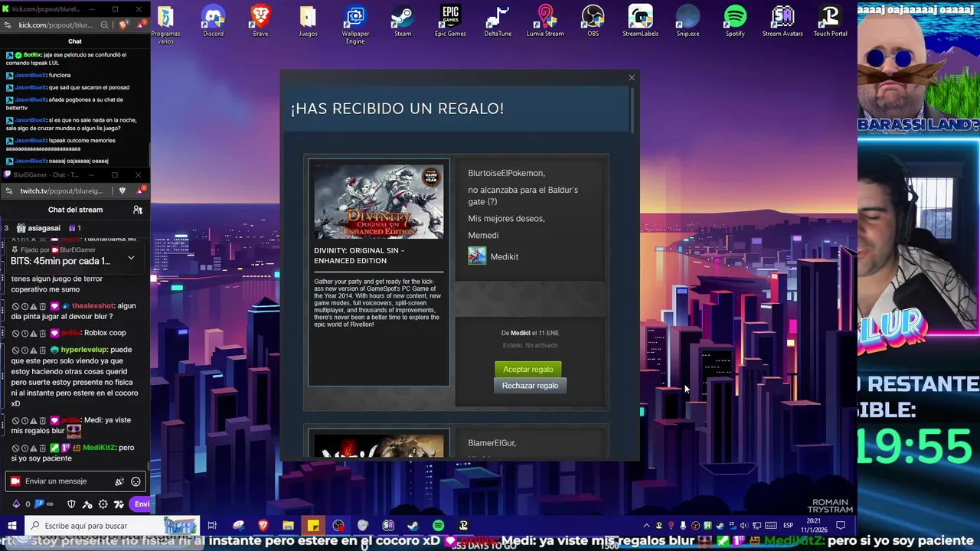This screenshot has width=980, height=551.
Task: Click Spotify icon in the taskbar
Action: click(438, 526)
